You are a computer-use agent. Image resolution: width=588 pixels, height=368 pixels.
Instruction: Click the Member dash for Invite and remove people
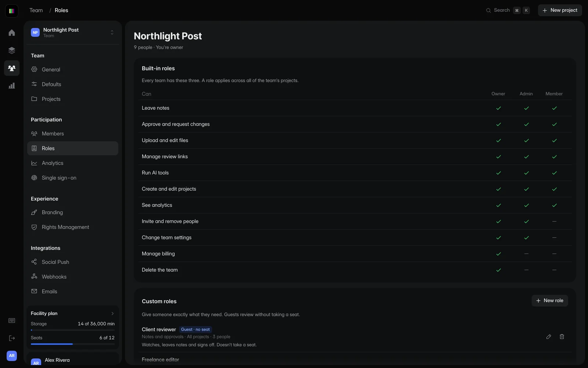coord(554,222)
